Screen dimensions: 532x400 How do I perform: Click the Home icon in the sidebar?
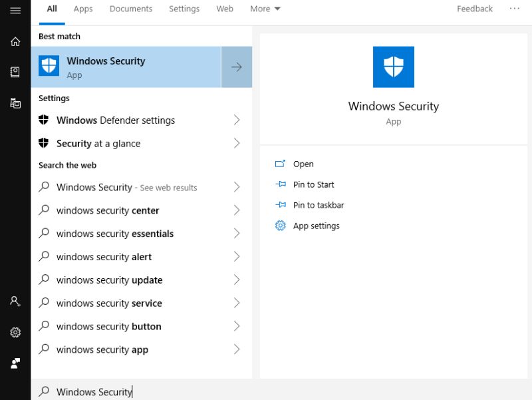point(15,41)
